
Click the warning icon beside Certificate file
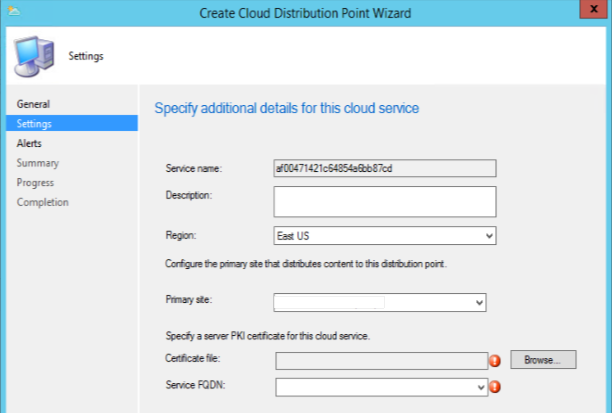point(494,361)
